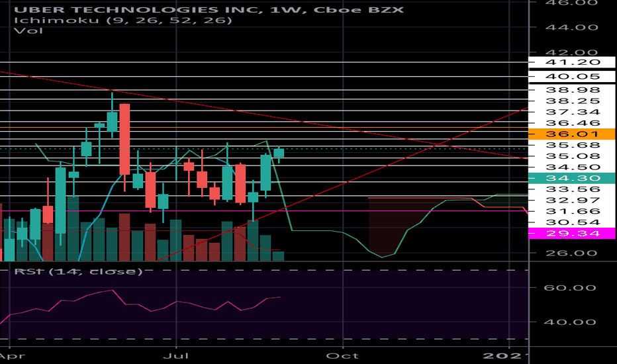Click the 38.25 price level label
This screenshot has height=364, width=617.
pyautogui.click(x=573, y=101)
